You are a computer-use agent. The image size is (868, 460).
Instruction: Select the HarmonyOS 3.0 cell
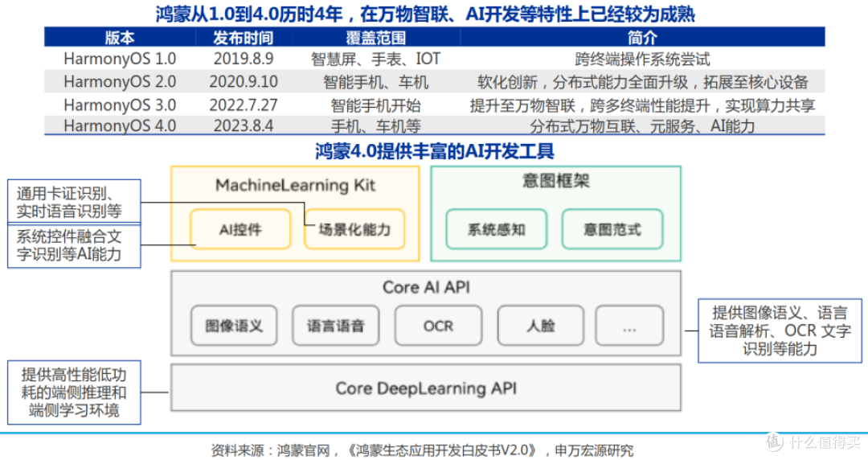point(120,105)
